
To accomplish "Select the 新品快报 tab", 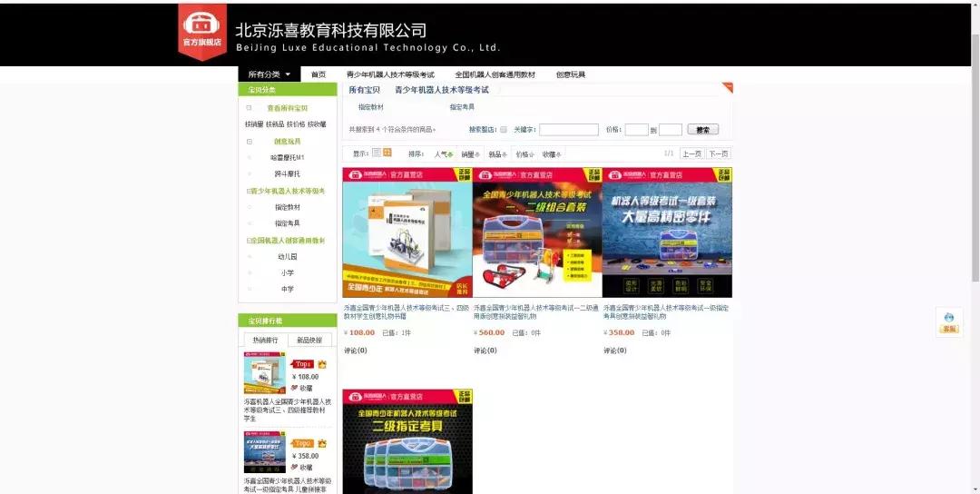I will [309, 341].
